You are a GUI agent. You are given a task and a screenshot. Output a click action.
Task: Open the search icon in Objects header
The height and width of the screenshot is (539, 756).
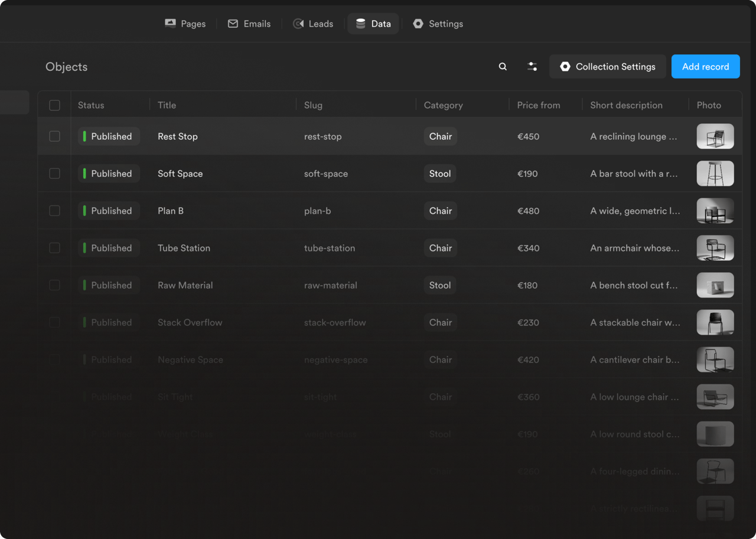tap(503, 67)
